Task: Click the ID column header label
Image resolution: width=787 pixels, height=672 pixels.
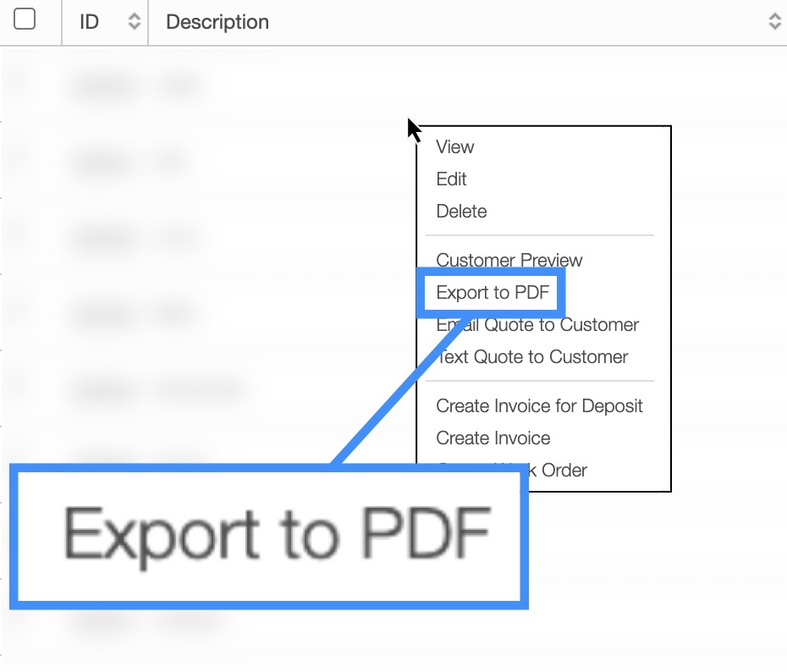Action: click(x=89, y=22)
